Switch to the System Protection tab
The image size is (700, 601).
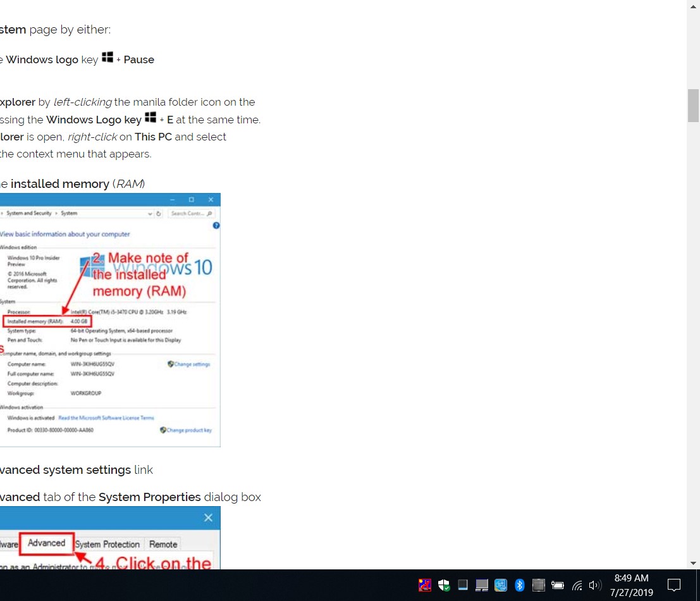click(x=107, y=544)
